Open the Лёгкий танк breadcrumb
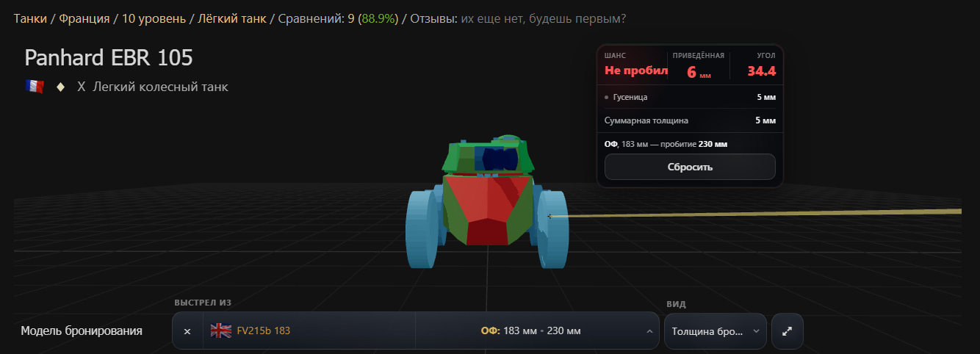 [232, 18]
